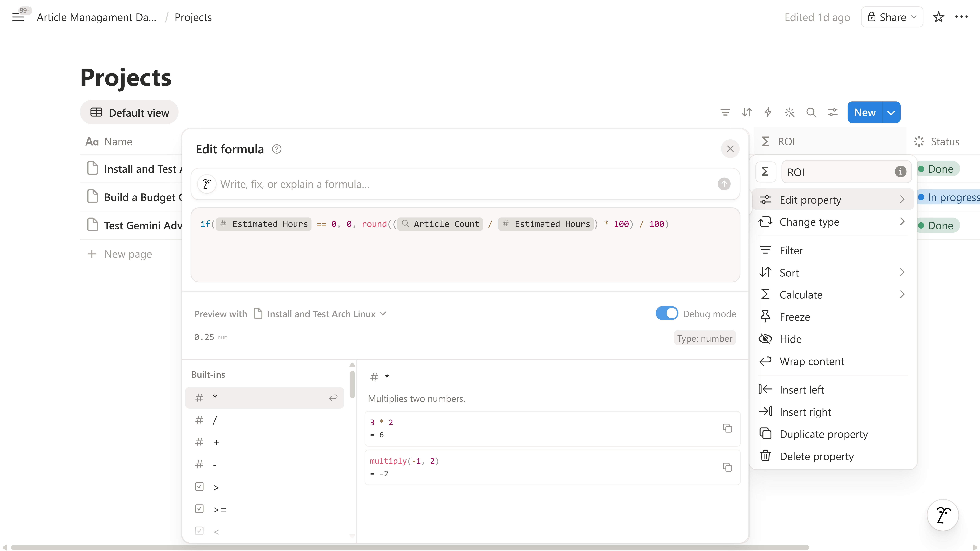This screenshot has width=980, height=551.
Task: Click the In progress status tag
Action: pos(949,197)
